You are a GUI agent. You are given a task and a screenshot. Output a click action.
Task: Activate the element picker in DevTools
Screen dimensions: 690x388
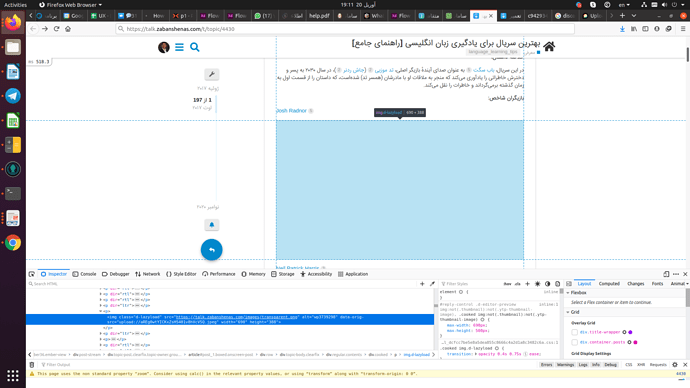click(32, 274)
